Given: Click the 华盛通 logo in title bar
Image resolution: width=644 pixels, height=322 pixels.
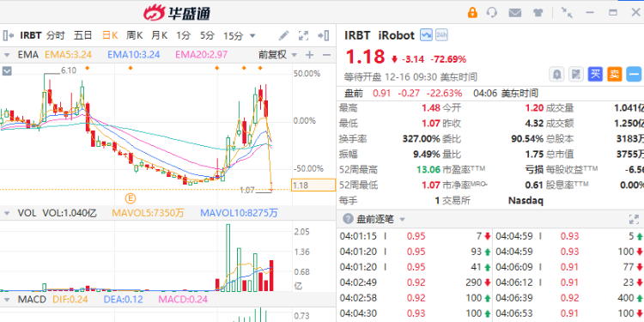Looking at the screenshot, I should click(x=177, y=13).
